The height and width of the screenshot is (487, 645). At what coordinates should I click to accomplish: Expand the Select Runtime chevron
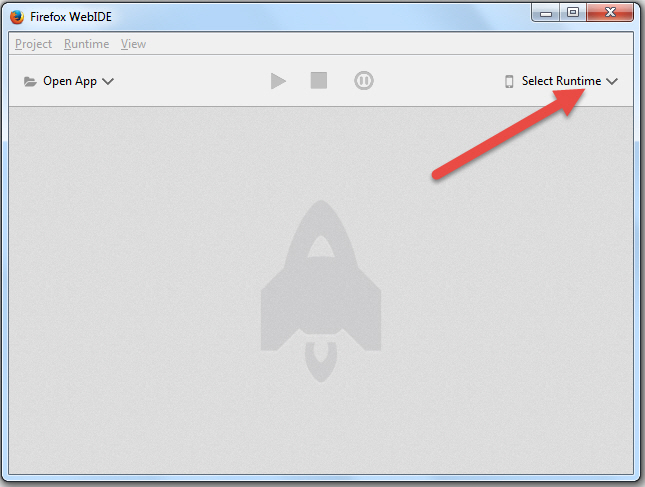tap(612, 81)
